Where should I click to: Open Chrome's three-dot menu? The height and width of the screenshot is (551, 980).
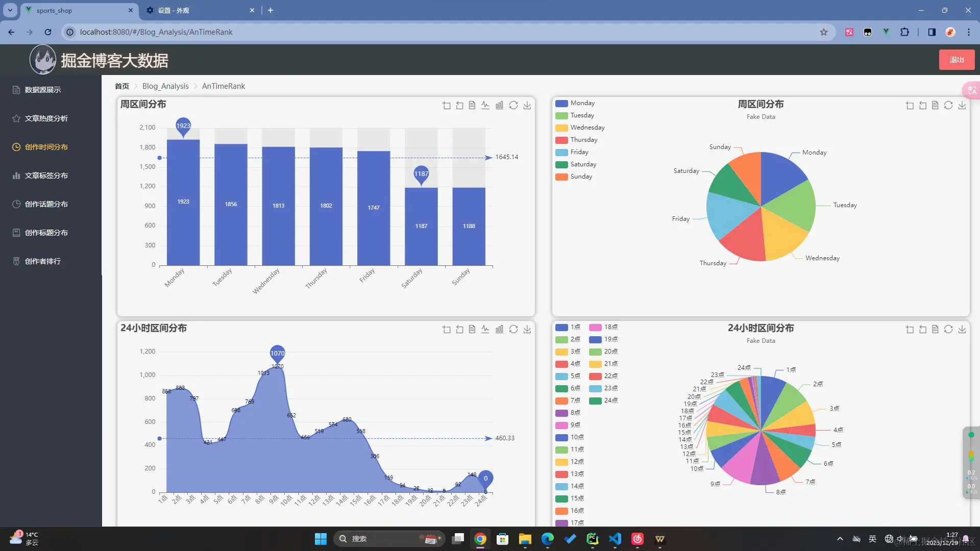tap(969, 32)
